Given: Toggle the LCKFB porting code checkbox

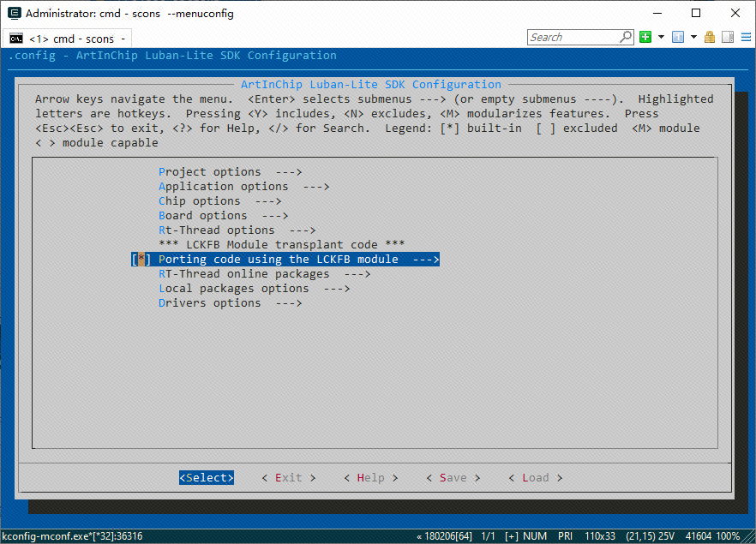Looking at the screenshot, I should (141, 260).
